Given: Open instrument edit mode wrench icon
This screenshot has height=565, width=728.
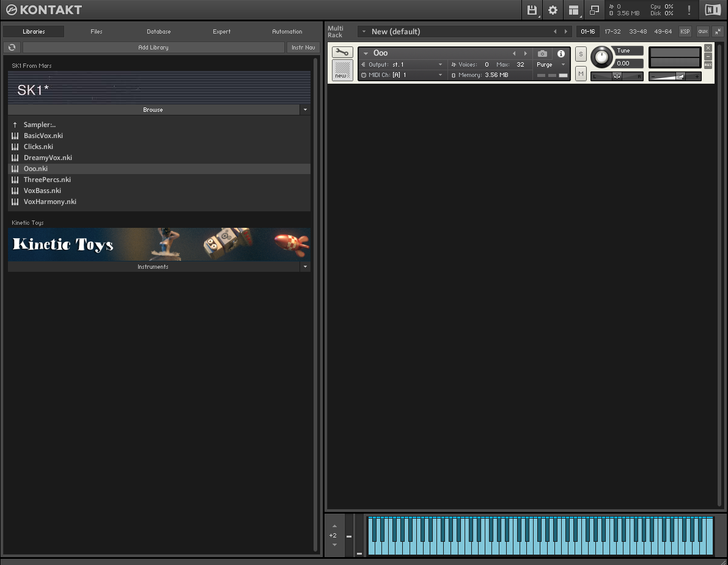Looking at the screenshot, I should [342, 53].
